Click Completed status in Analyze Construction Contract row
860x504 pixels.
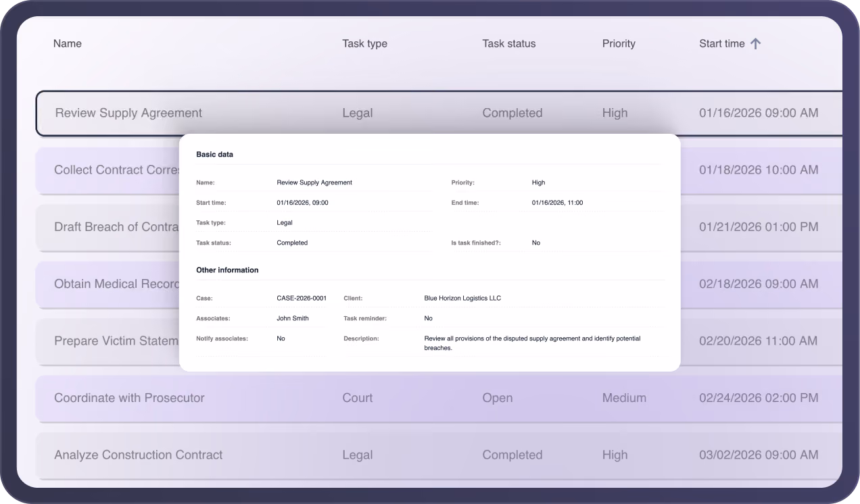point(512,455)
